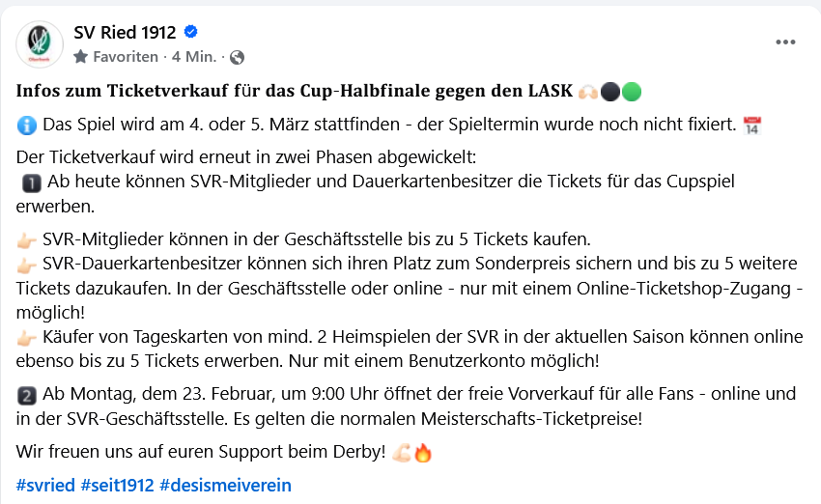
Task: Click the SV Ried 1912 profile picture
Action: (41, 44)
